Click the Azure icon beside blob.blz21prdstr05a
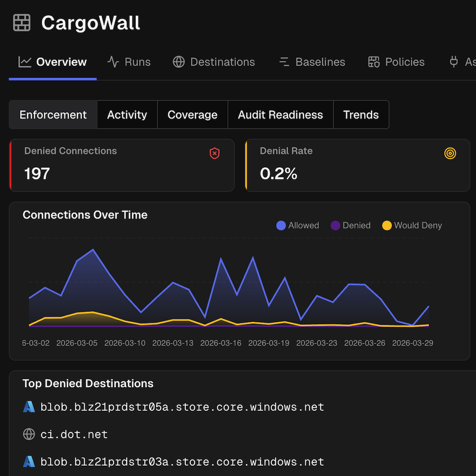Viewport: 476px width, 476px height. (x=29, y=407)
